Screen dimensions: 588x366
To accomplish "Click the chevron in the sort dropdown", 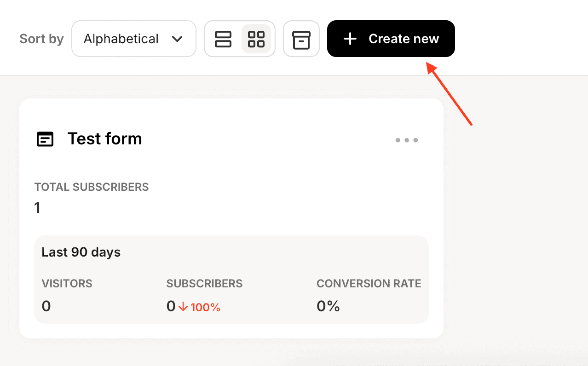I will pos(177,39).
